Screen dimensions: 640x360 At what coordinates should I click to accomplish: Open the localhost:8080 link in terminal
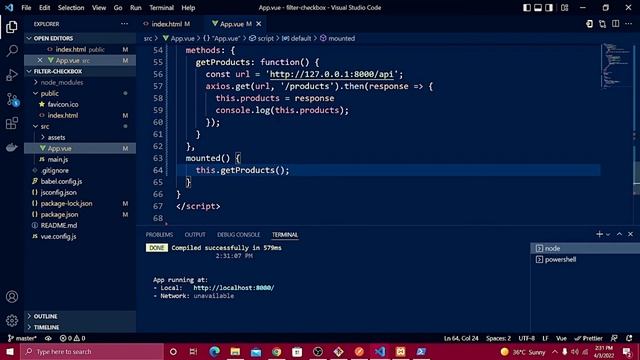[233, 288]
